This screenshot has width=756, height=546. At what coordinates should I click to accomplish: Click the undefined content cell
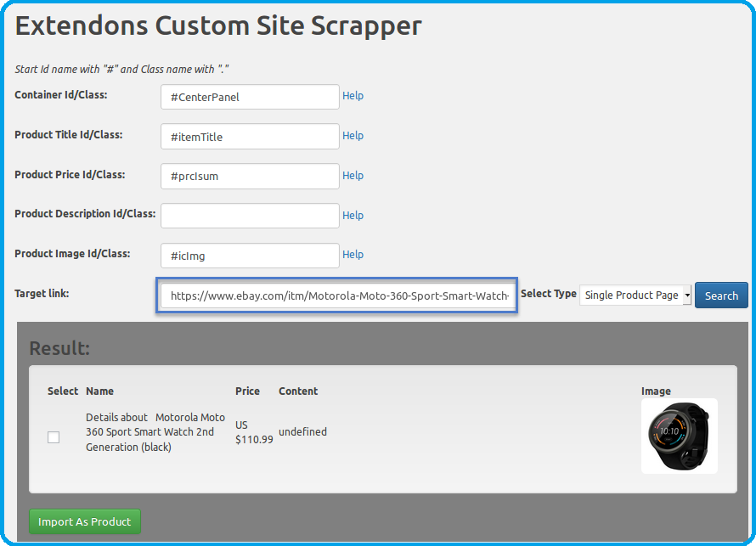point(302,432)
